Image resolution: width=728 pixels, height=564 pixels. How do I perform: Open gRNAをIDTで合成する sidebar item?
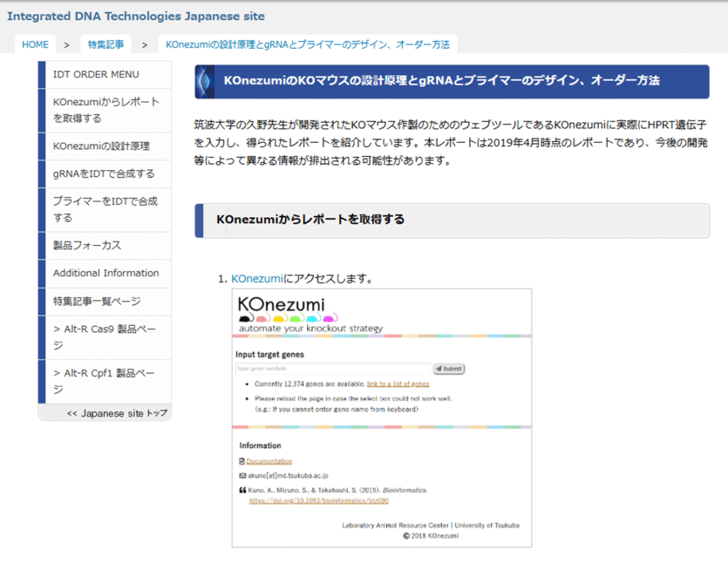pos(104,174)
